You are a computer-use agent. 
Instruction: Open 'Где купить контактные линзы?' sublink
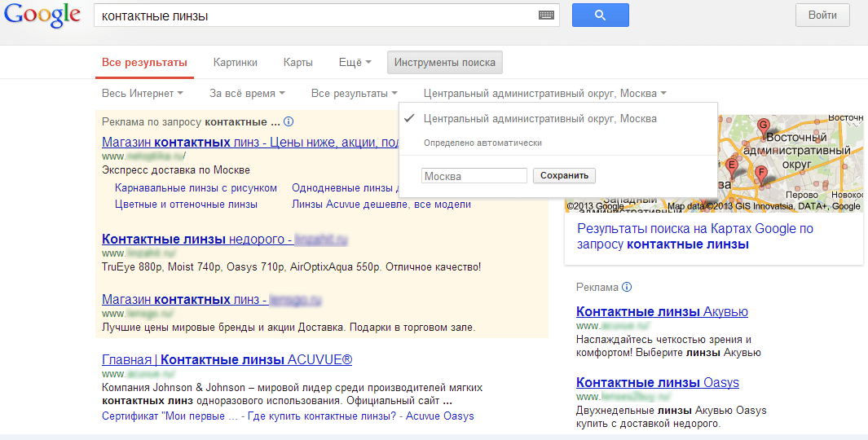click(322, 416)
